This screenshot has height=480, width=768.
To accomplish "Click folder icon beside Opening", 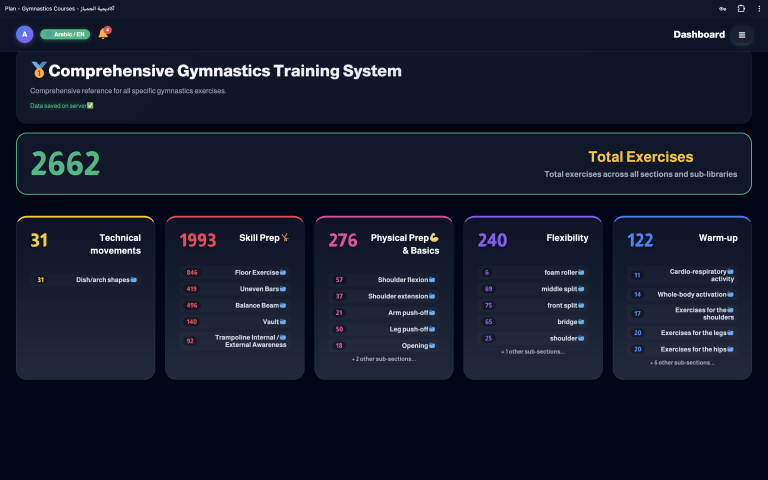I will 432,345.
